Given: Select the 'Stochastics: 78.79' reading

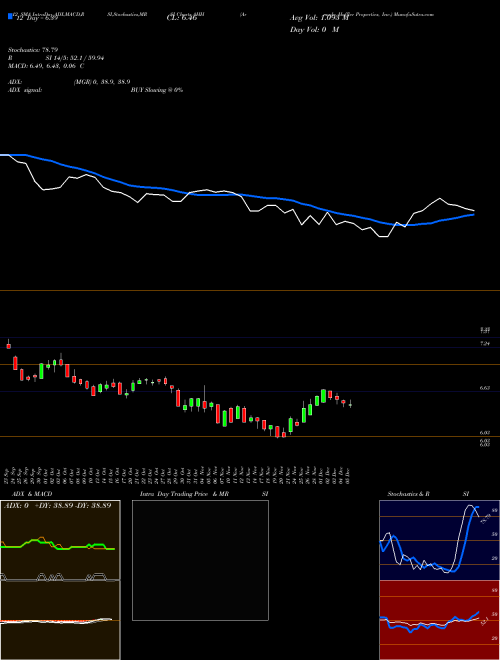Looking at the screenshot, I should [x=33, y=50].
